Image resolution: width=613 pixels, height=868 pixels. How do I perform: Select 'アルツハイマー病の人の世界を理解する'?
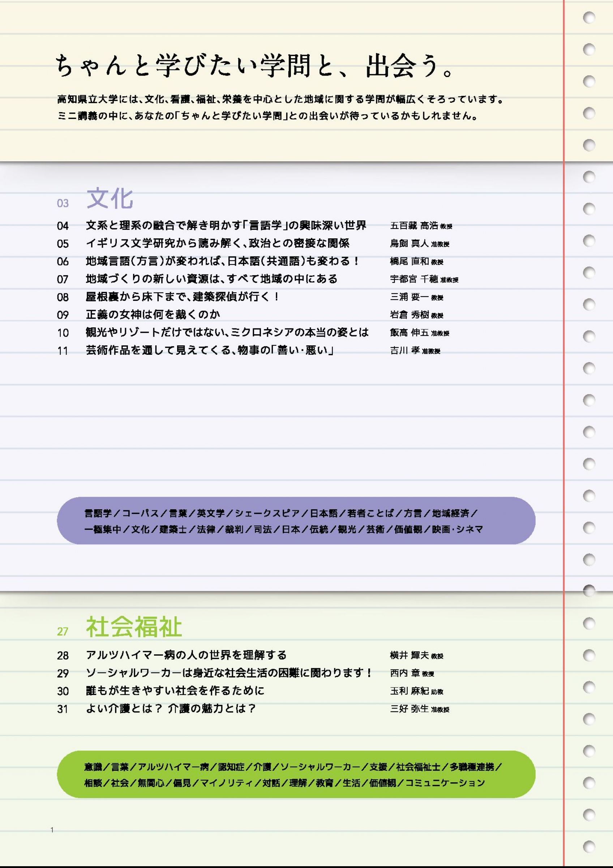tap(186, 655)
